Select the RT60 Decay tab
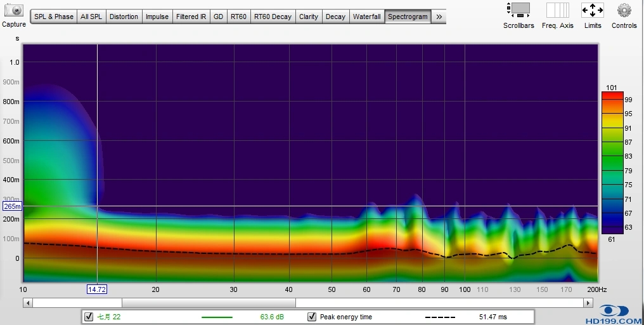The height and width of the screenshot is (325, 644). pyautogui.click(x=273, y=17)
